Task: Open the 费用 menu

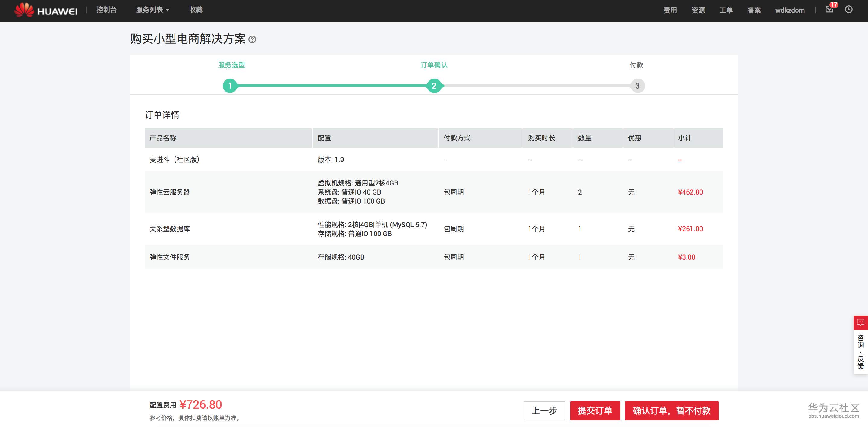Action: (670, 10)
